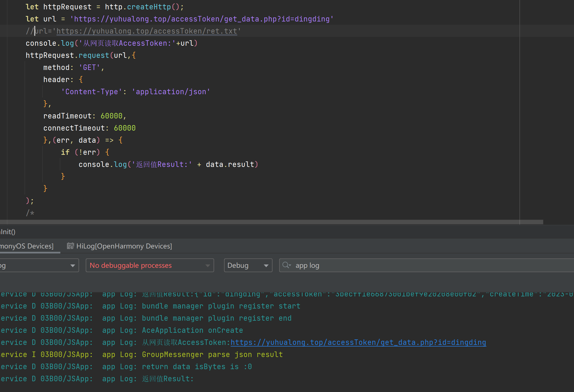Click log line 'return data isBytes is :0'
The width and height of the screenshot is (574, 392).
[197, 367]
